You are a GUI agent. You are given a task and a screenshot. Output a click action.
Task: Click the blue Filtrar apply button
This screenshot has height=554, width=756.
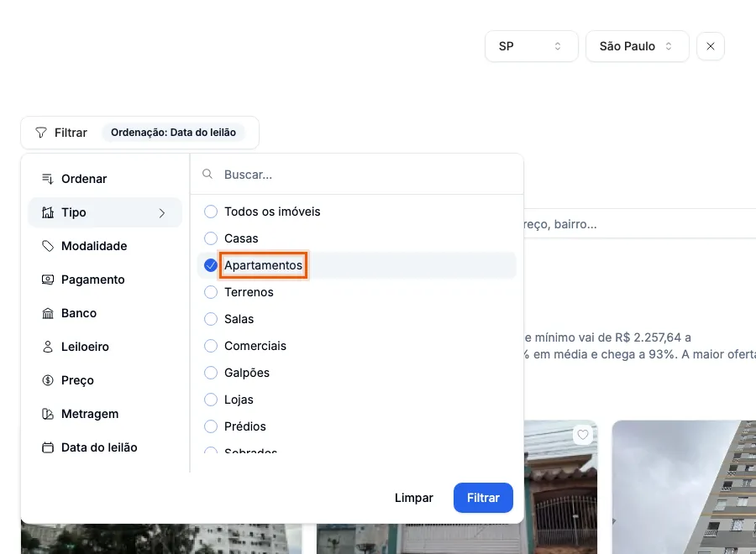tap(483, 498)
